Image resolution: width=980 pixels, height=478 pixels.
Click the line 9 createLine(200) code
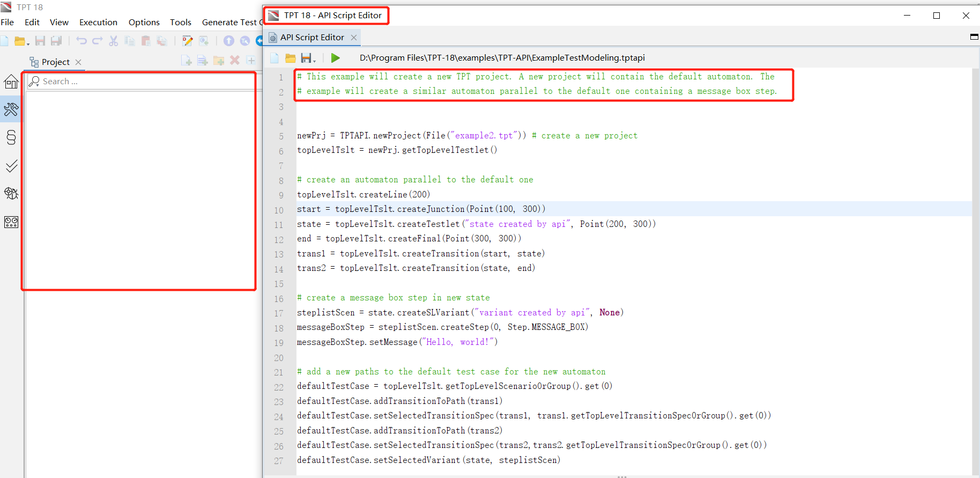coord(363,195)
